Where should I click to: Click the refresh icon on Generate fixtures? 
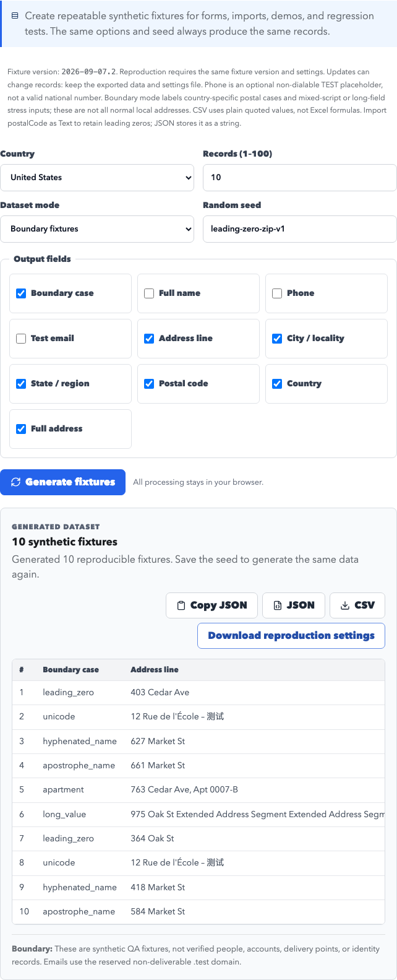(x=15, y=482)
